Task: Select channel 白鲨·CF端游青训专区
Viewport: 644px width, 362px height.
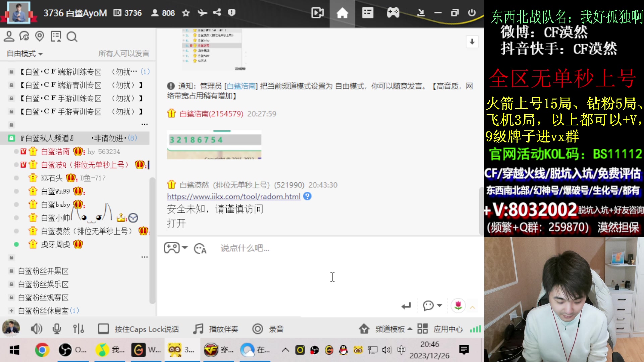Action: pyautogui.click(x=77, y=85)
